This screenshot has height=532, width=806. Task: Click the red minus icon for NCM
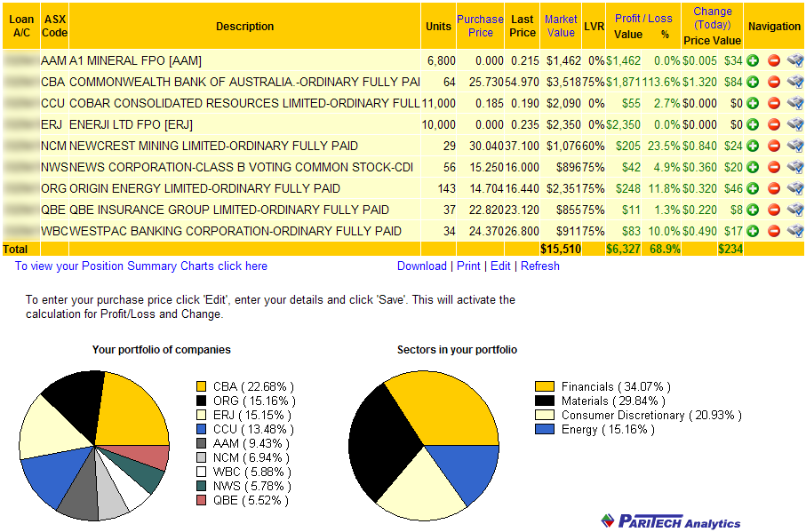coord(774,146)
